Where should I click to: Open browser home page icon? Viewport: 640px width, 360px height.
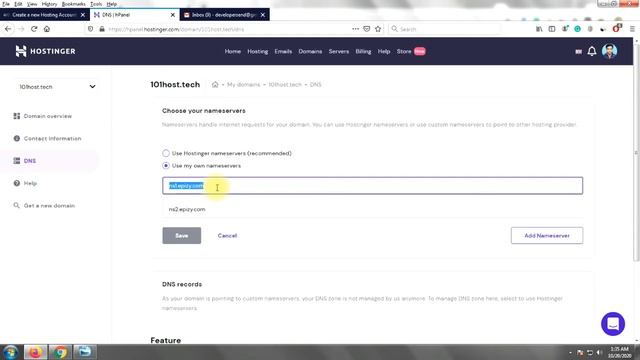[x=47, y=29]
